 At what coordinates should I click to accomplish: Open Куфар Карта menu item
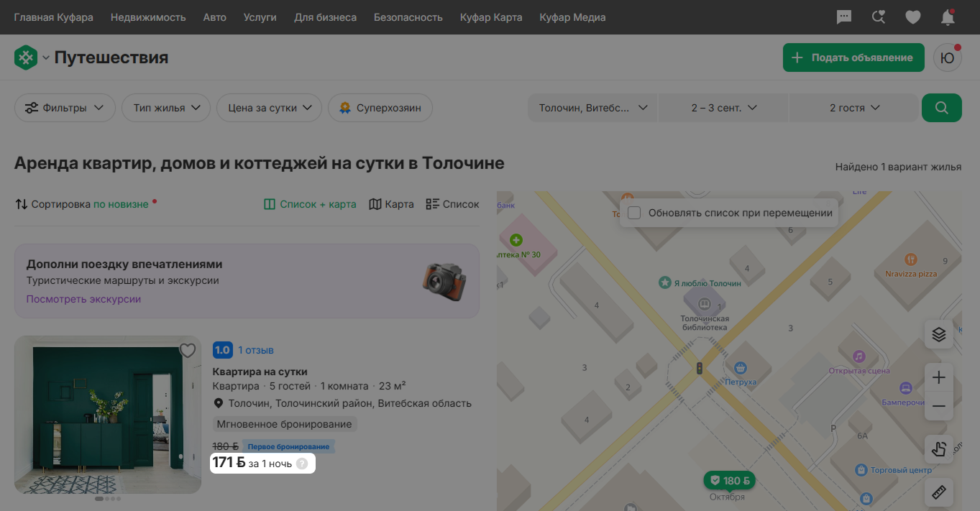coord(491,17)
